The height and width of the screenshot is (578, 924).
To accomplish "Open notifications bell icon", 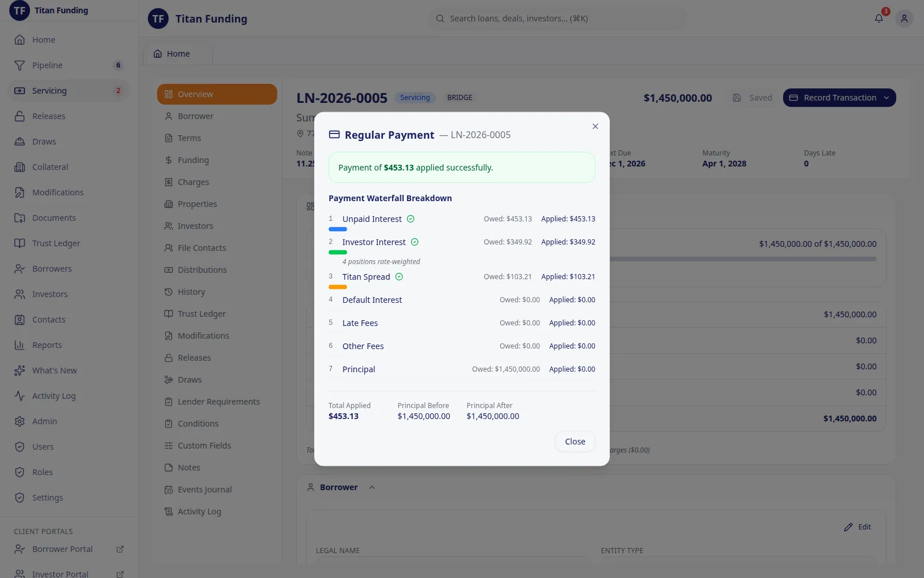I will 879,18.
